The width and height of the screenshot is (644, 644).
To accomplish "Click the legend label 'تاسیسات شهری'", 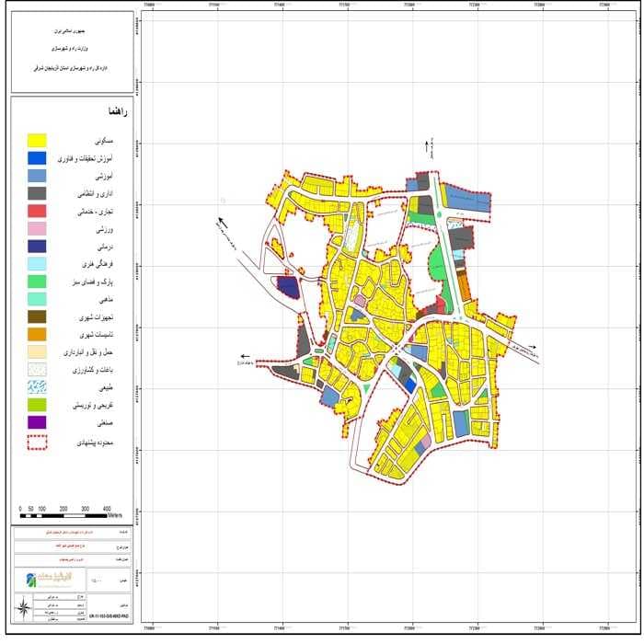I will point(96,335).
